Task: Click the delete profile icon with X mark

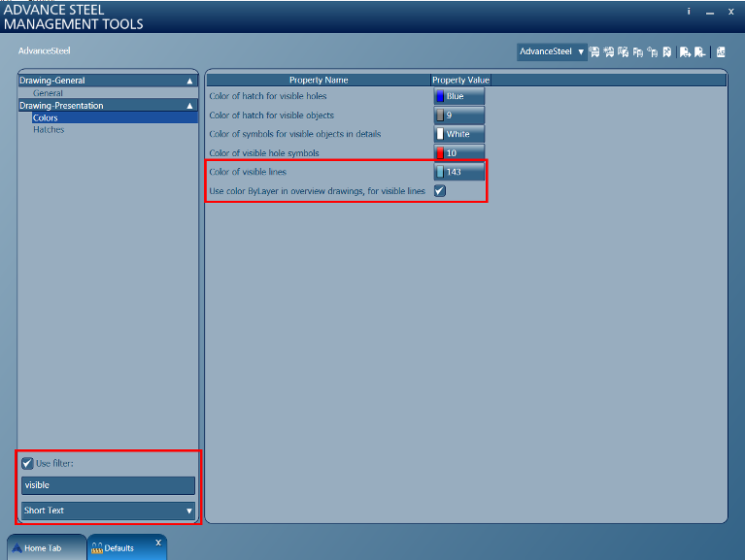Action: point(667,51)
